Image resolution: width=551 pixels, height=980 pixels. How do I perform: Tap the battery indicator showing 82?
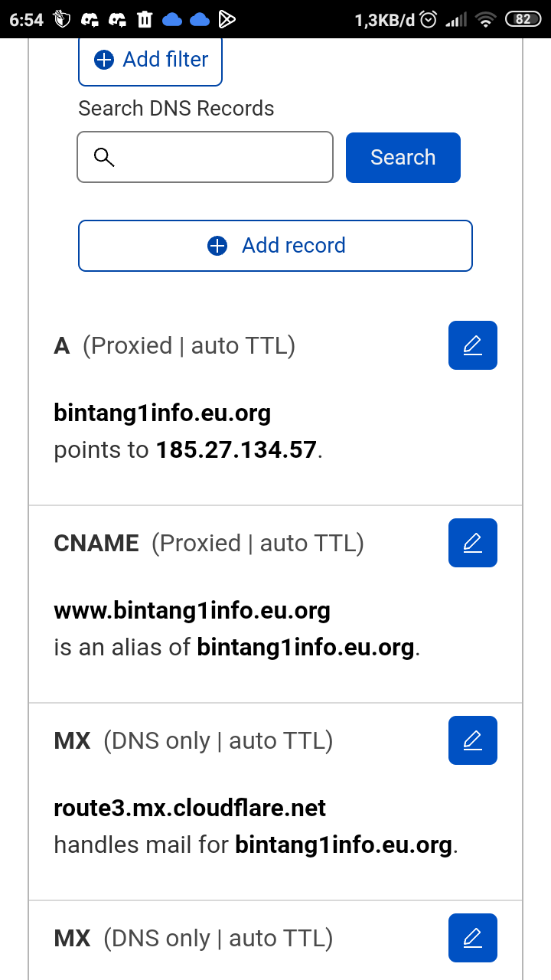[523, 20]
